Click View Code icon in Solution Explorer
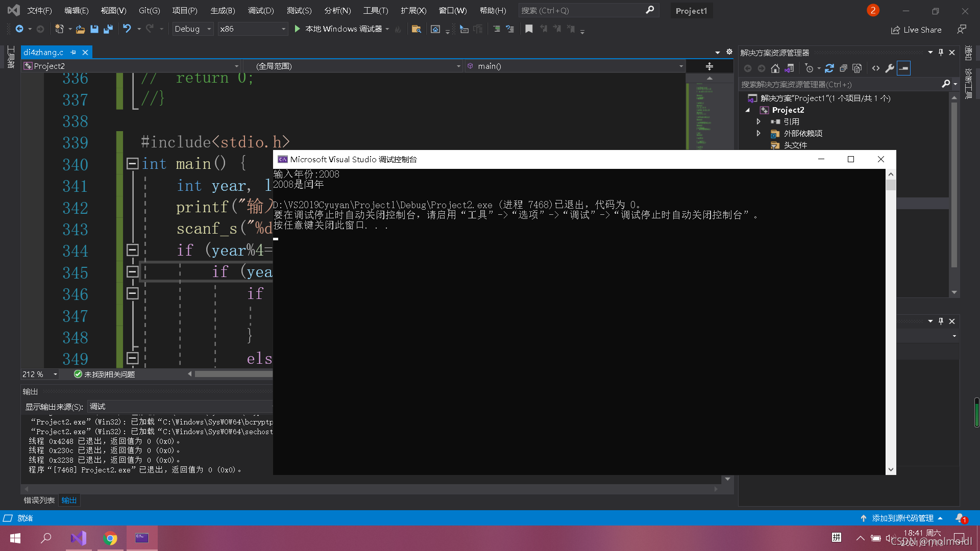This screenshot has height=551, width=980. [876, 68]
